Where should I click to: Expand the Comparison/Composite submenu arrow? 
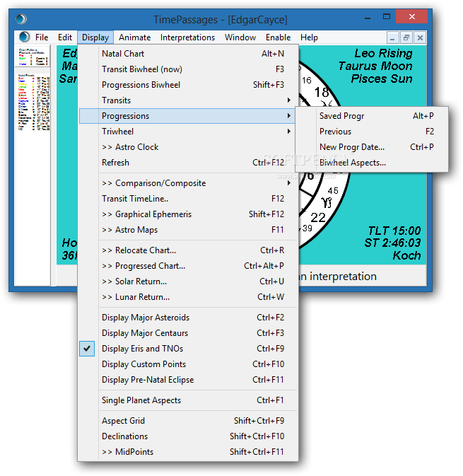tap(289, 183)
